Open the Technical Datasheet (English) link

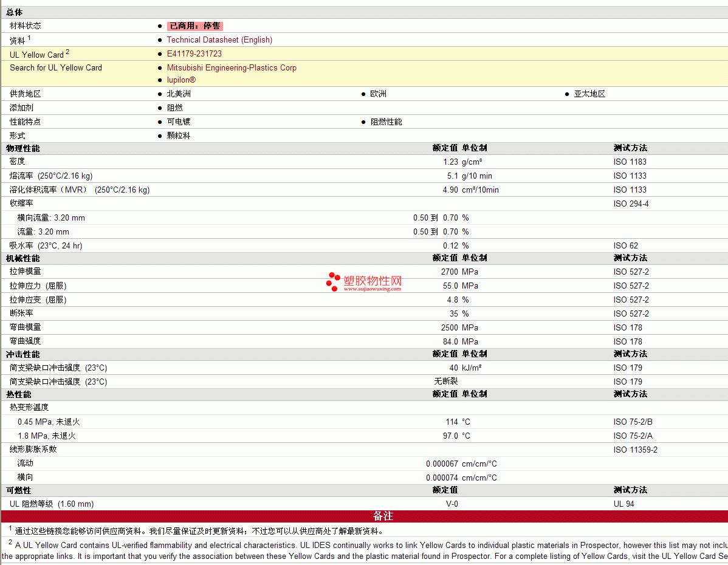(219, 40)
